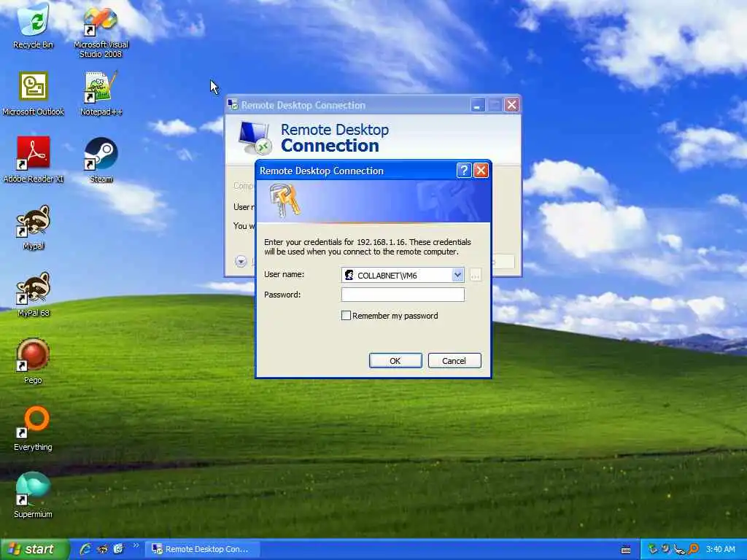Select the Pego desktop shortcut

tap(33, 361)
